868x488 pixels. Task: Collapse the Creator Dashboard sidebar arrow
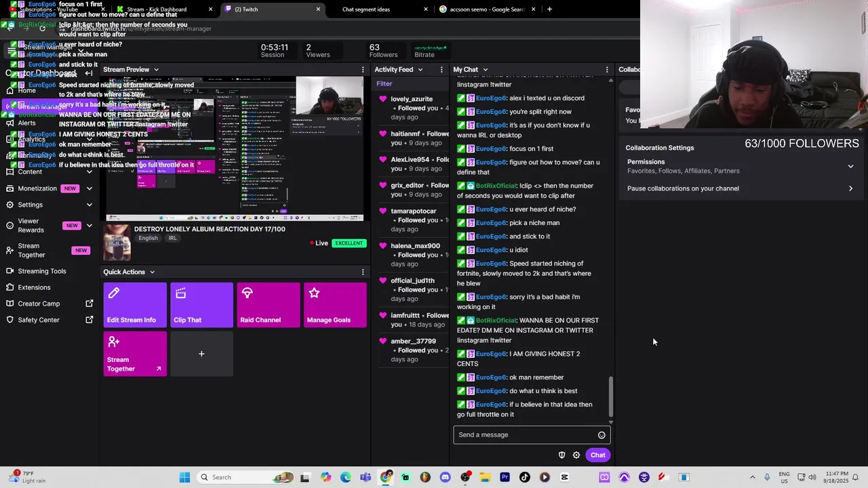point(89,73)
